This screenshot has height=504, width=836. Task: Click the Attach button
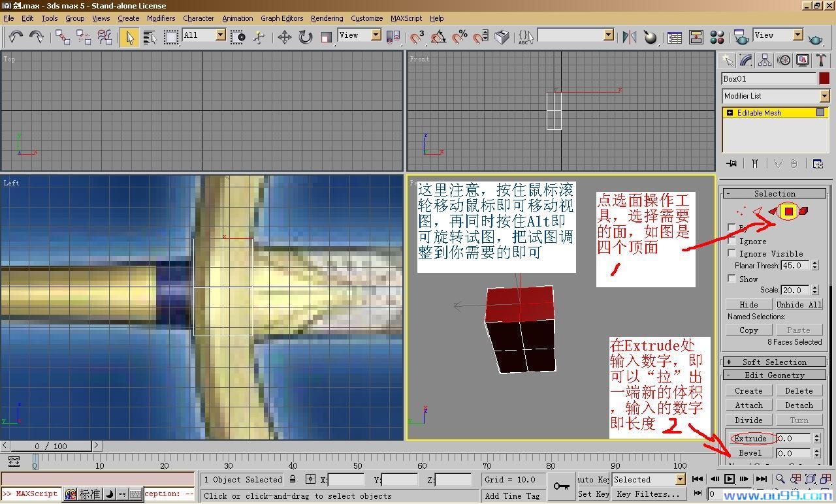pyautogui.click(x=749, y=405)
